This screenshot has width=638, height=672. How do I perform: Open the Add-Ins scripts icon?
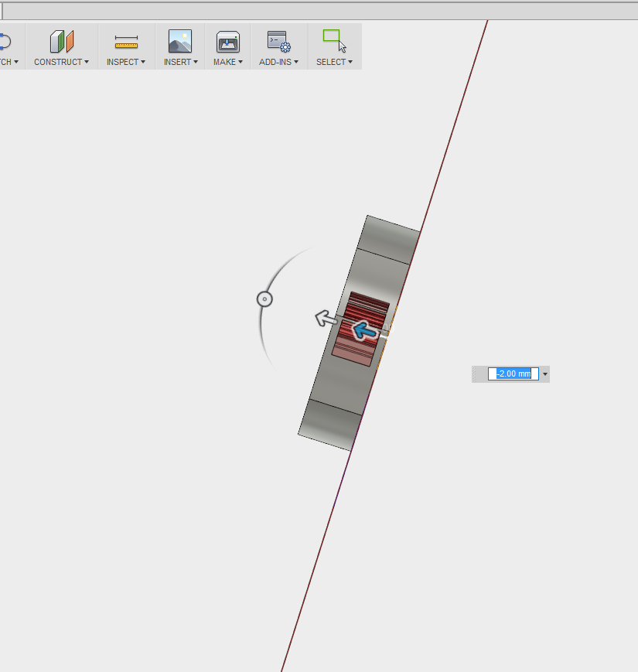[x=276, y=40]
